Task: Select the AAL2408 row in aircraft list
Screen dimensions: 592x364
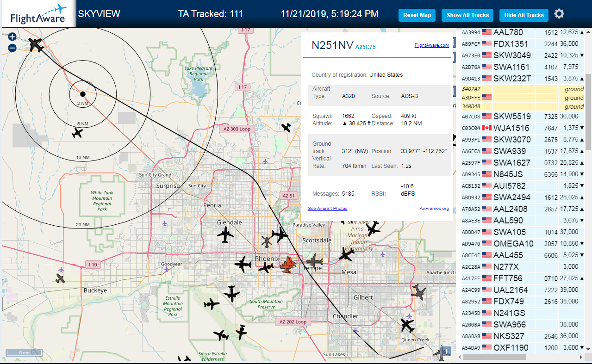Action: point(523,209)
